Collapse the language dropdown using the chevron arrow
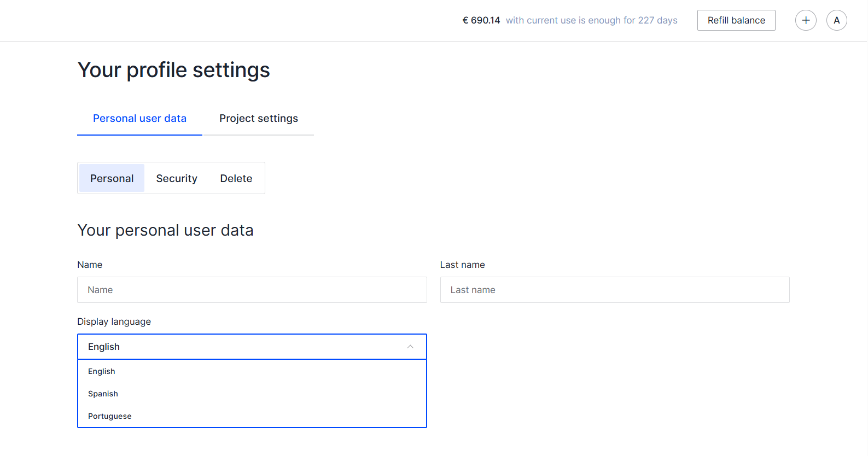 [410, 347]
